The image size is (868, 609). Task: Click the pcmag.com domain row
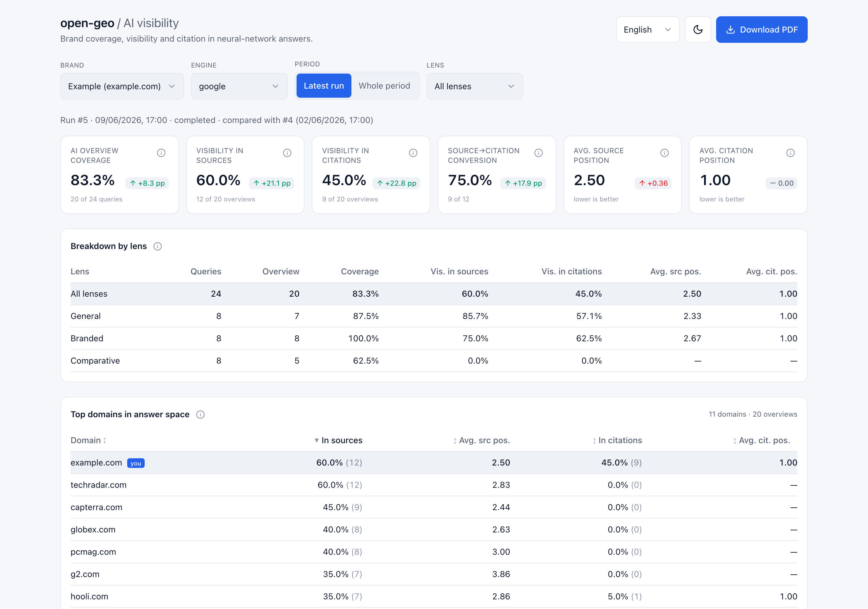click(x=434, y=552)
